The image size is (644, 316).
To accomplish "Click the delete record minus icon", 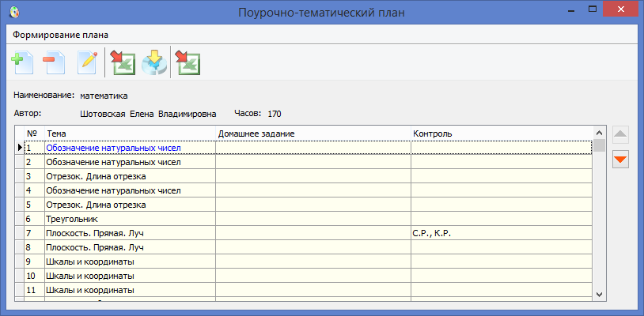I will [54, 62].
